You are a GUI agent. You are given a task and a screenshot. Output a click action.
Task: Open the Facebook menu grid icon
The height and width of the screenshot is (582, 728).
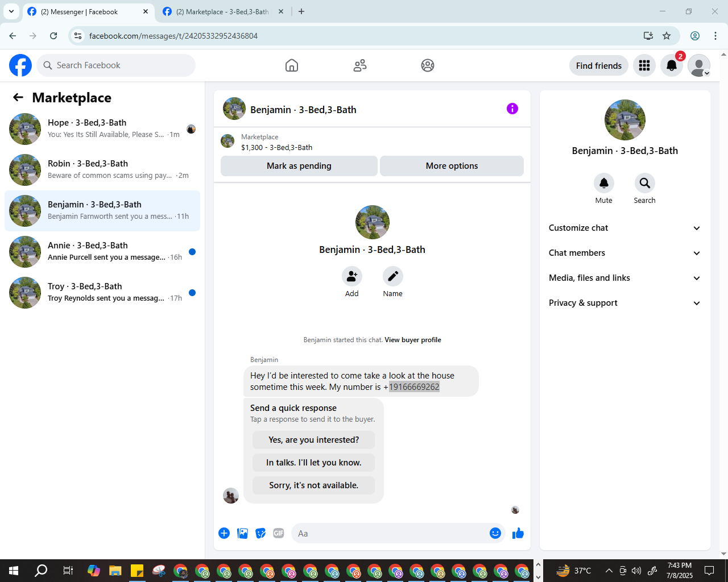click(x=644, y=65)
